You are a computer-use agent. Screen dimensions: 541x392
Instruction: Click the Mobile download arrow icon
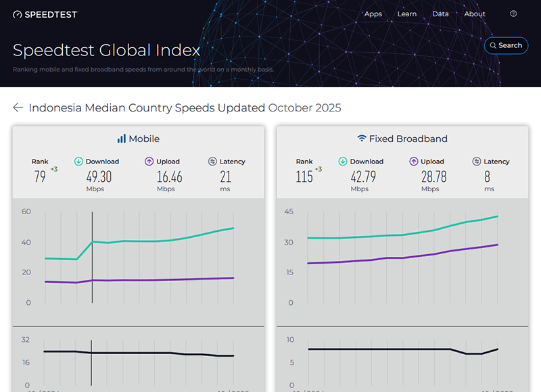pos(78,162)
